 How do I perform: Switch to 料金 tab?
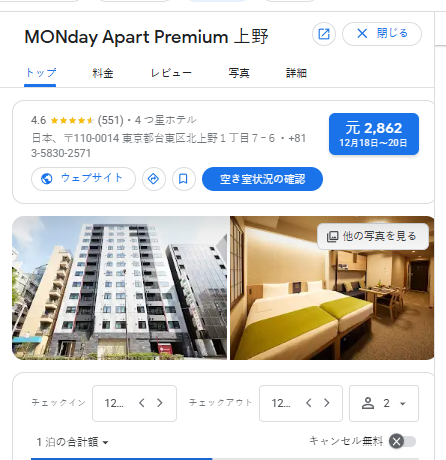tap(103, 73)
